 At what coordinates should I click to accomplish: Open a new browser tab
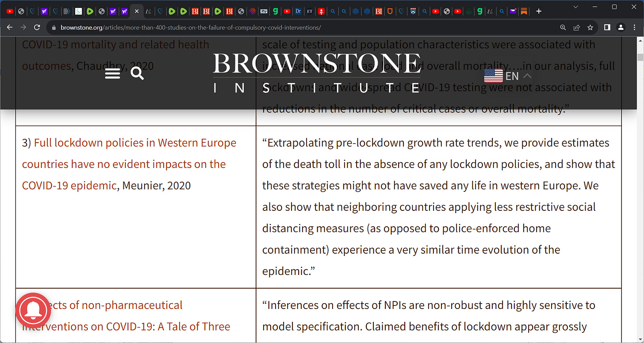coord(539,11)
